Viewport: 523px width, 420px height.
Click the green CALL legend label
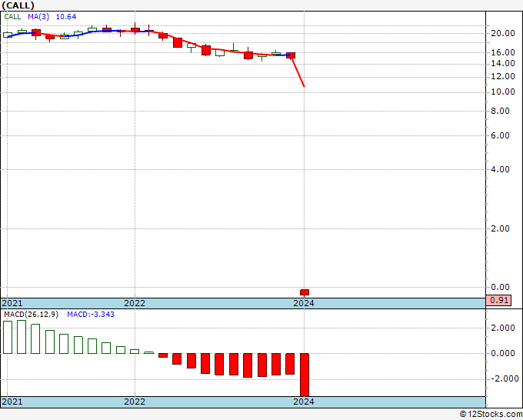12,17
